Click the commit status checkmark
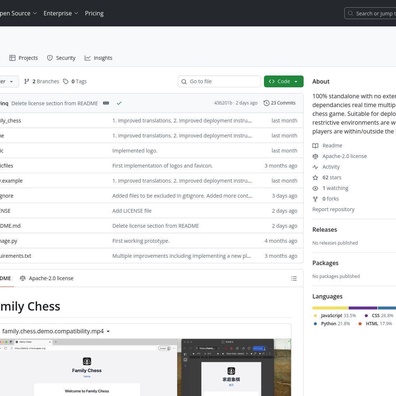This screenshot has width=396, height=396. click(x=119, y=103)
